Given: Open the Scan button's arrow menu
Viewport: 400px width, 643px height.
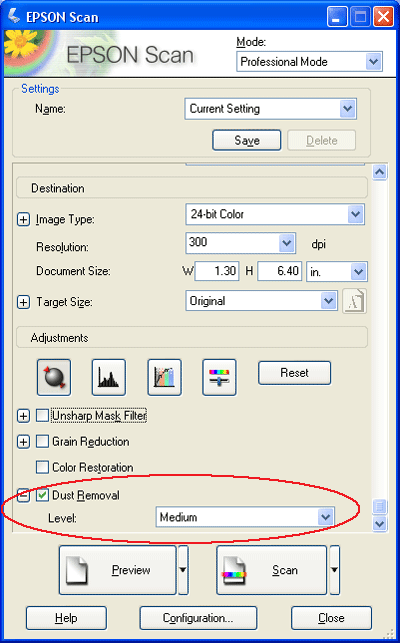Looking at the screenshot, I should tap(334, 570).
